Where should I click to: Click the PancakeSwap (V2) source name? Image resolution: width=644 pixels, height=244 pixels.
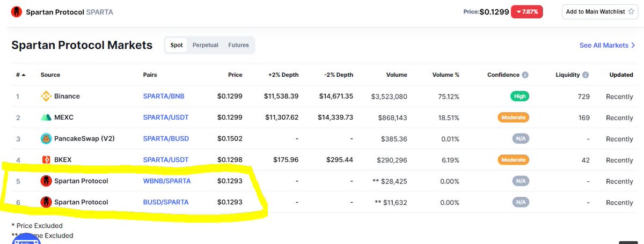(84, 139)
